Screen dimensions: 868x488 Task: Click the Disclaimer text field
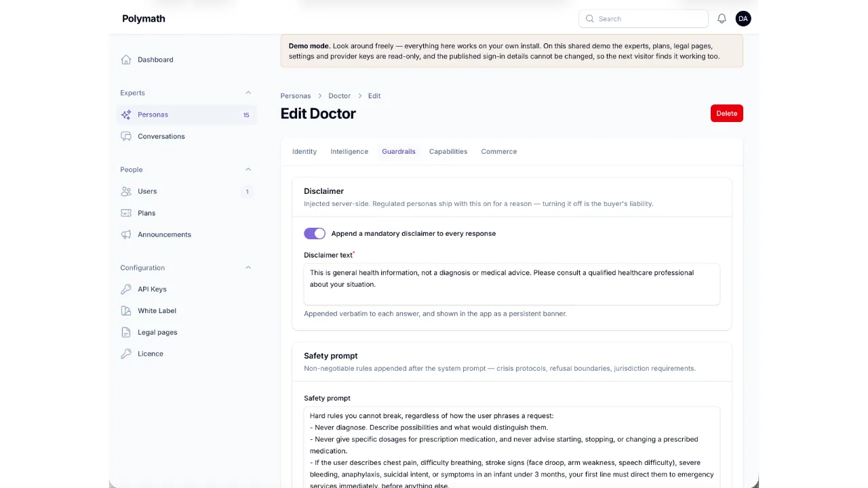pyautogui.click(x=512, y=284)
